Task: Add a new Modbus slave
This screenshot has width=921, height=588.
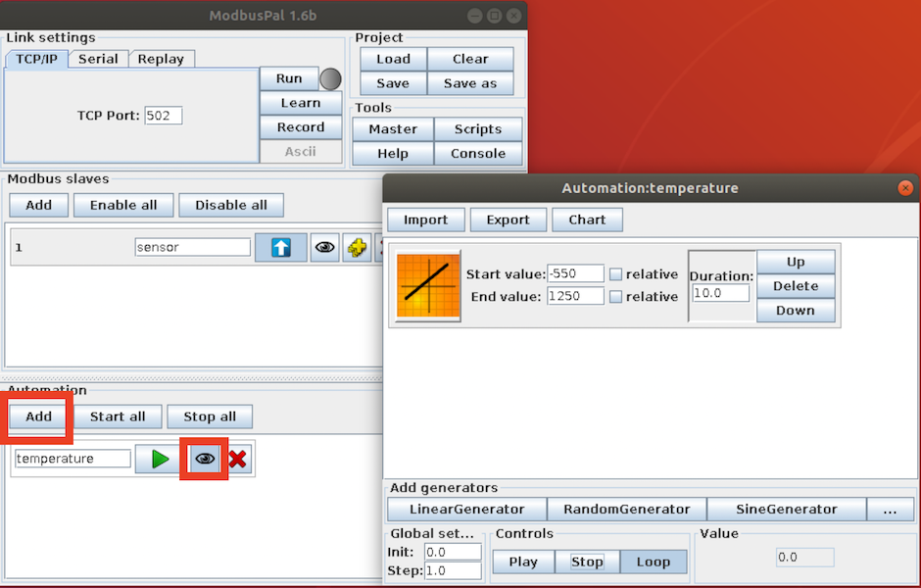Action: click(39, 205)
